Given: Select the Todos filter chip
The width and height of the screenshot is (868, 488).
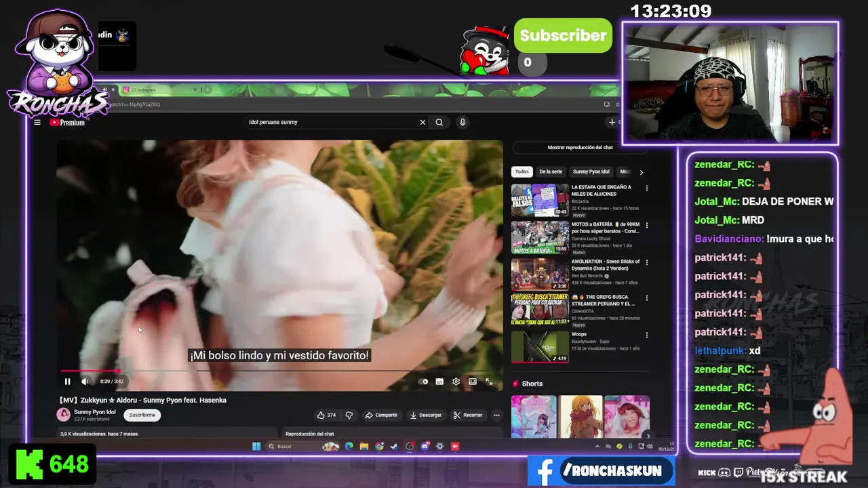Looking at the screenshot, I should tap(521, 171).
